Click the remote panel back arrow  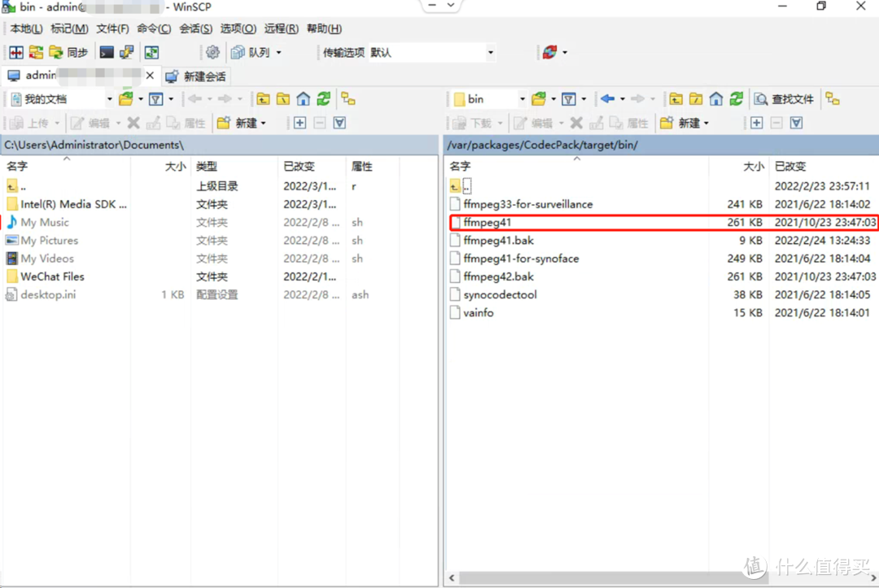[608, 99]
